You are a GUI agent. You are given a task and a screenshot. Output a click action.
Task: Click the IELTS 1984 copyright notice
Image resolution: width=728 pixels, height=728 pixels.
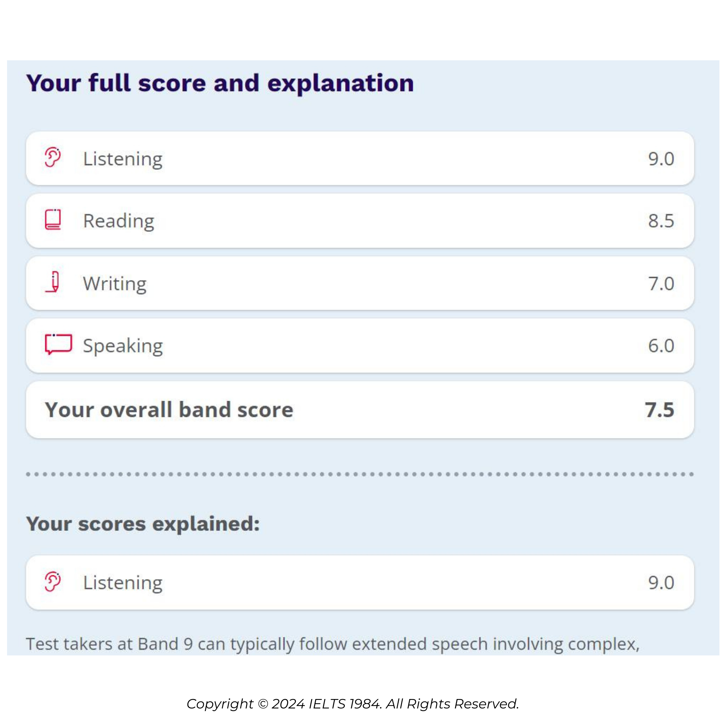[353, 703]
